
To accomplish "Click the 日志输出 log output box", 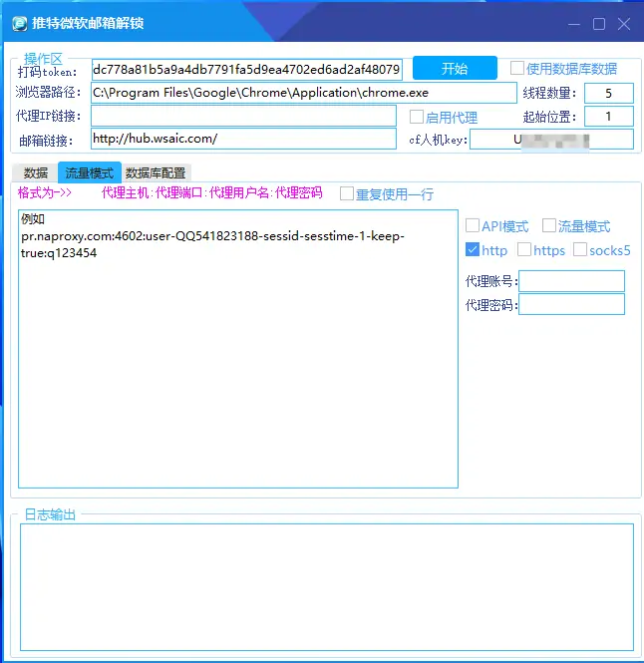I will (x=327, y=587).
